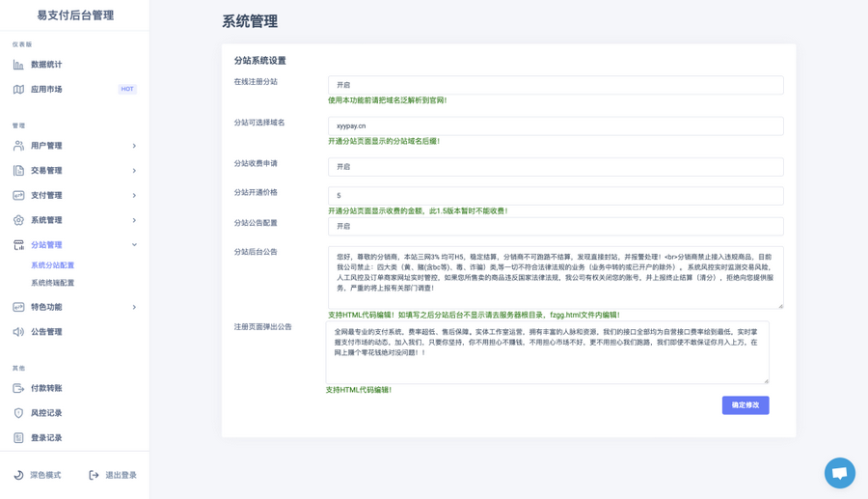Click the 分站开通价格 input field
The height and width of the screenshot is (499, 868).
pyautogui.click(x=555, y=196)
